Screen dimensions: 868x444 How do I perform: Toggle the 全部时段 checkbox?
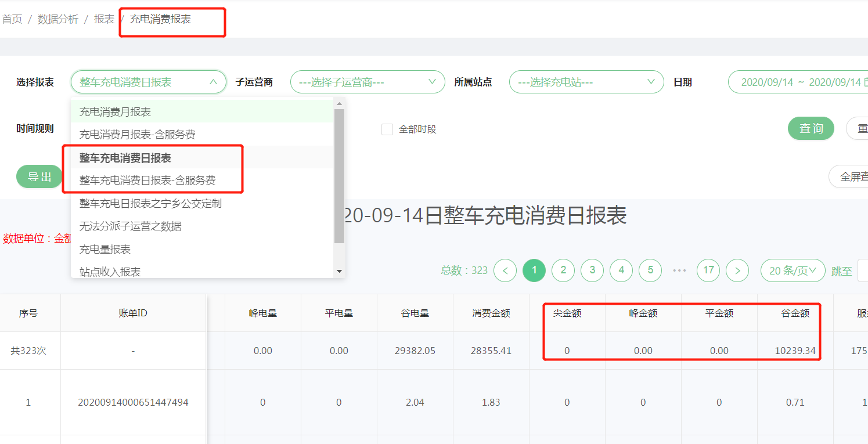pyautogui.click(x=387, y=129)
